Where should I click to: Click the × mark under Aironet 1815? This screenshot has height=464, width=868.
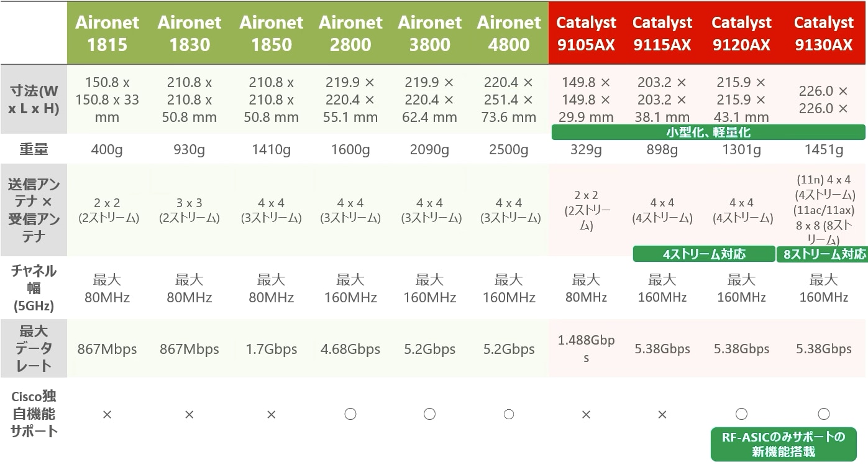(107, 414)
